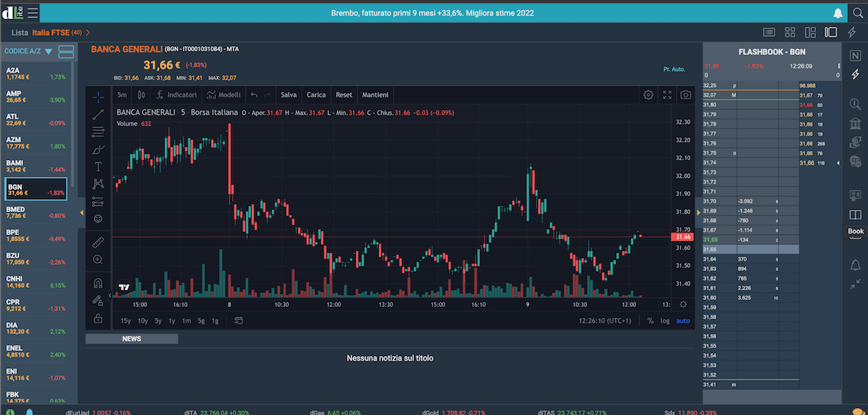The image size is (868, 415).
Task: Open the search magnifier in top bar
Action: tap(857, 13)
